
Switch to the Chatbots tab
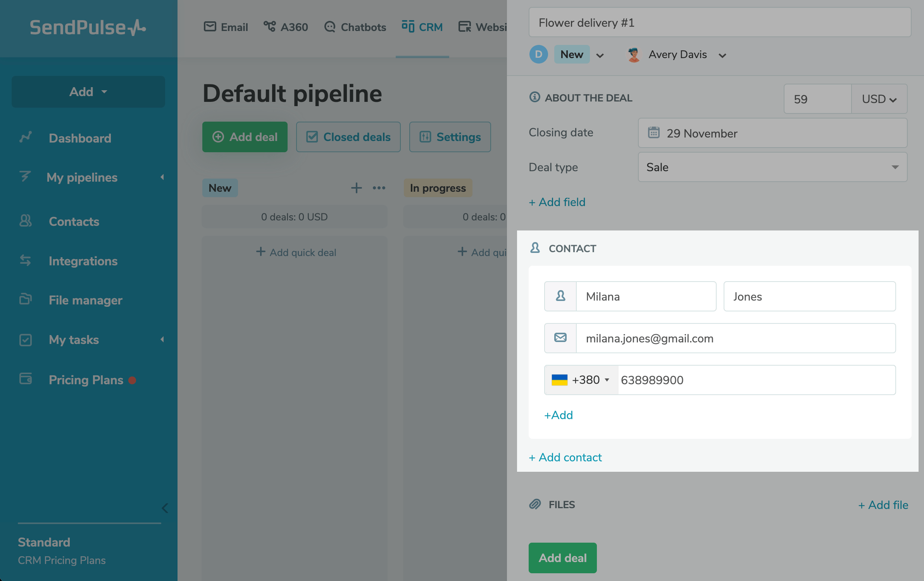(355, 27)
